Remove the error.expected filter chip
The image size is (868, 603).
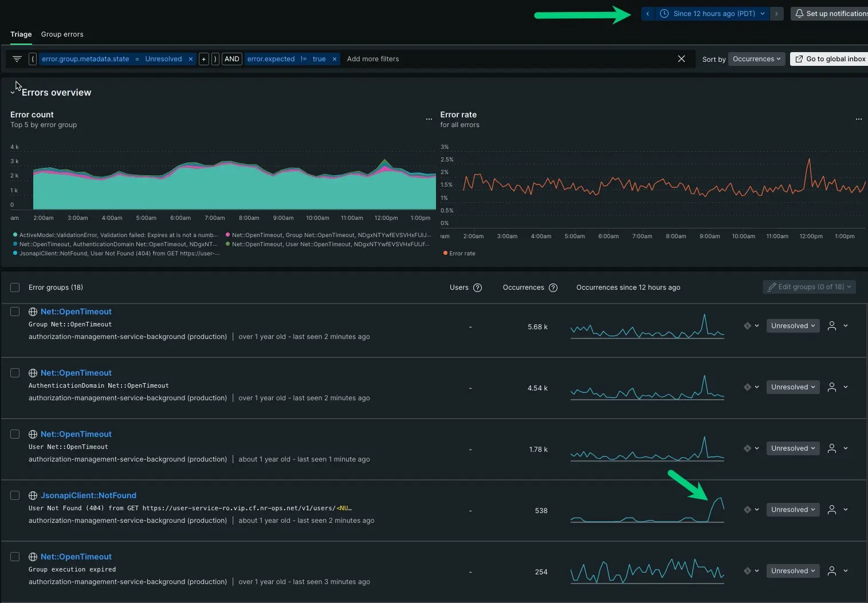(x=335, y=59)
